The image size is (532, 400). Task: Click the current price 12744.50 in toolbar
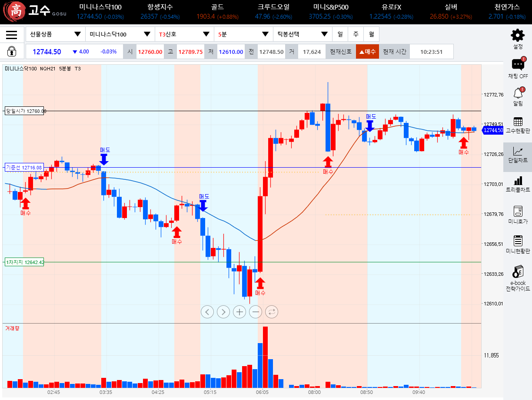[x=47, y=52]
